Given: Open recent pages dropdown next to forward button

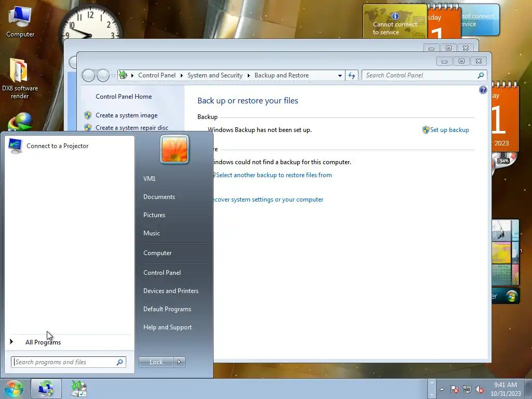Looking at the screenshot, I should point(113,75).
